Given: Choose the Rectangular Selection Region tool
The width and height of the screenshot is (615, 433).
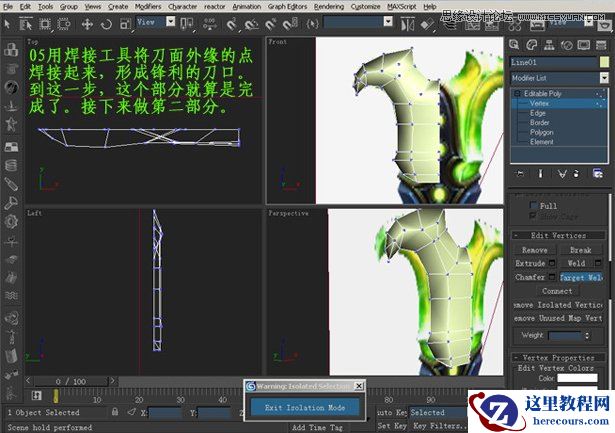Looking at the screenshot, I should tap(45, 24).
